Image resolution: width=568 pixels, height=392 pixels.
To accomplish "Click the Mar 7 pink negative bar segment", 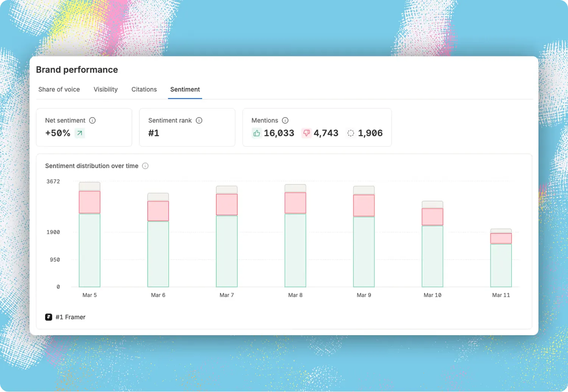I will point(227,205).
